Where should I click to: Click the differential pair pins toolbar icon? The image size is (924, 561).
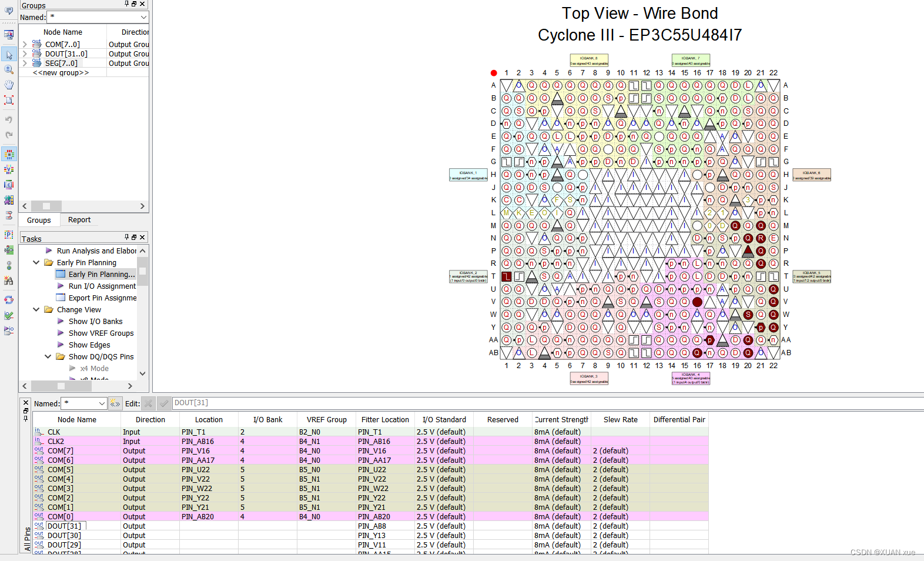pyautogui.click(x=9, y=215)
